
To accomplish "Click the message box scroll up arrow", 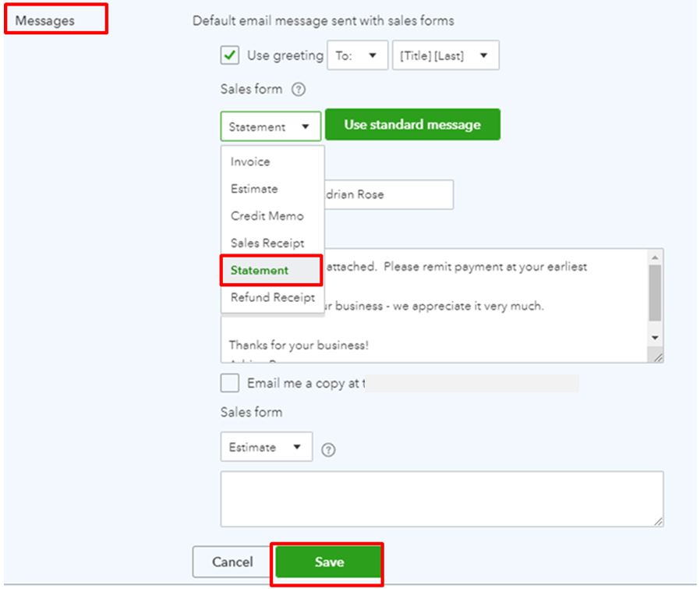I will [x=655, y=257].
